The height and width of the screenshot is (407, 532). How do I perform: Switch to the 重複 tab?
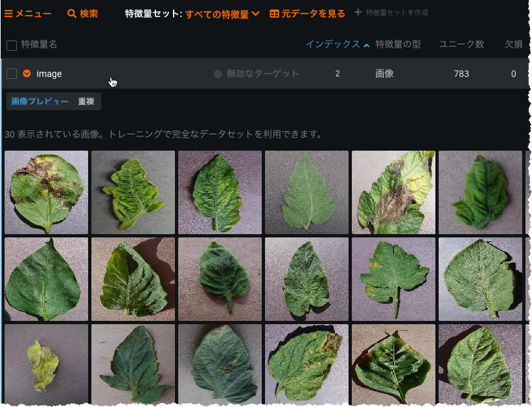point(86,102)
